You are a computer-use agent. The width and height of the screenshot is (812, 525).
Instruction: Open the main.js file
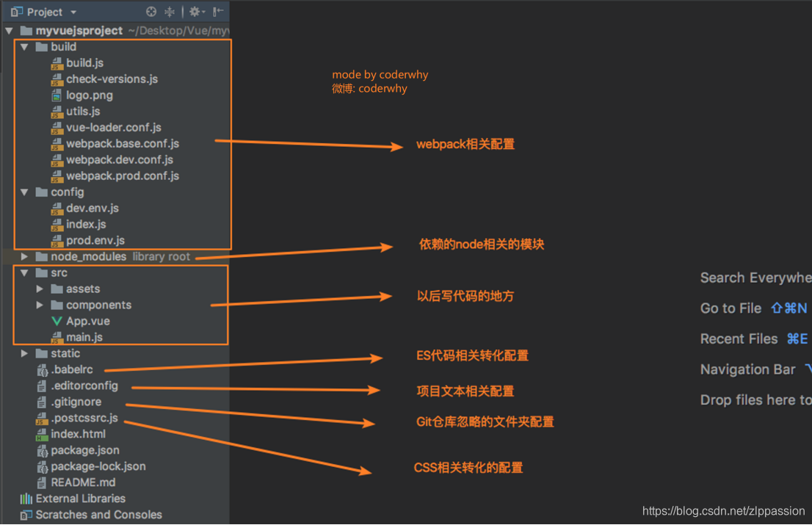click(81, 337)
